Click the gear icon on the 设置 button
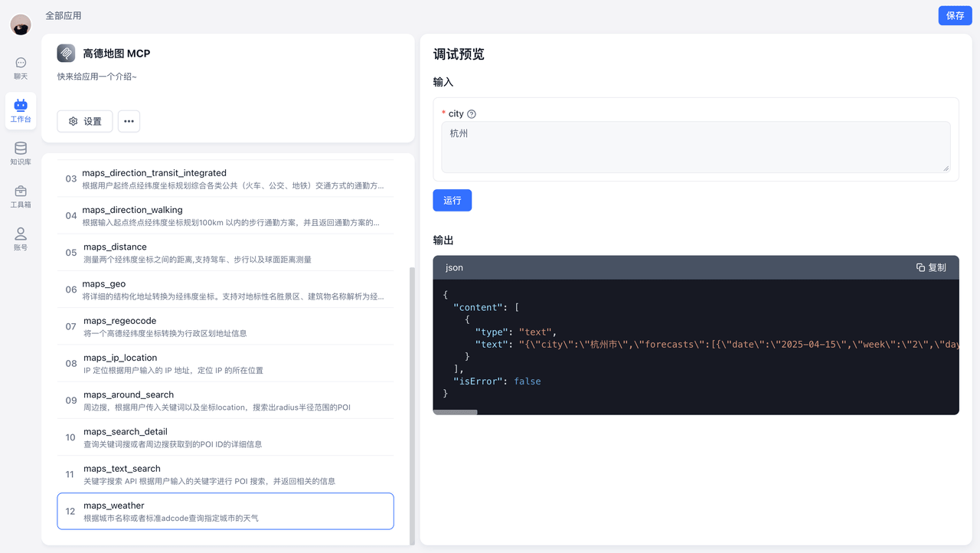Screen dimensions: 980x553 click(x=73, y=121)
